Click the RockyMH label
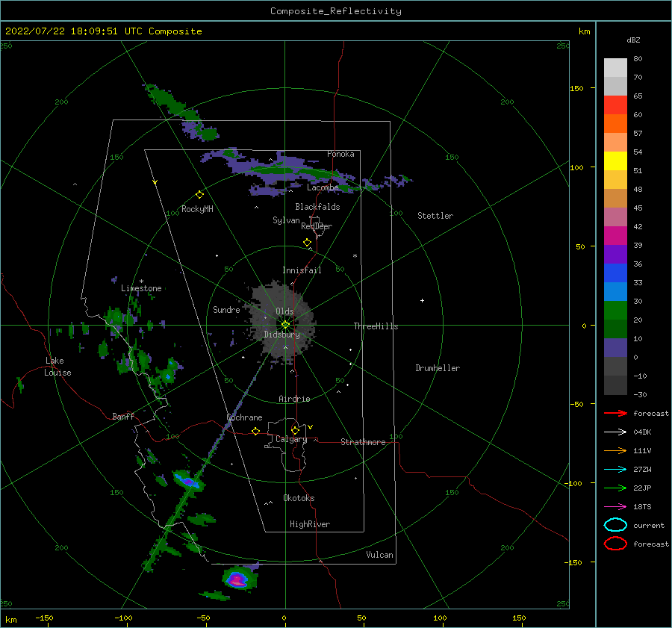This screenshot has width=672, height=628. click(x=197, y=209)
